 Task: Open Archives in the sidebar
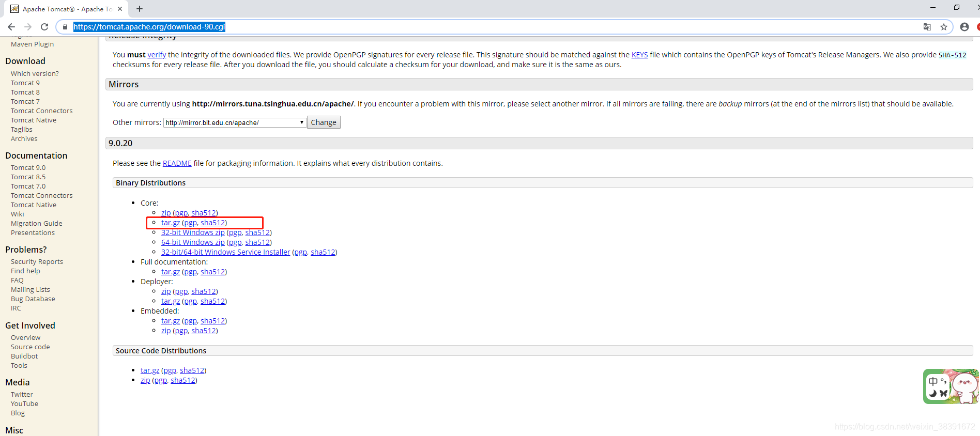point(24,139)
